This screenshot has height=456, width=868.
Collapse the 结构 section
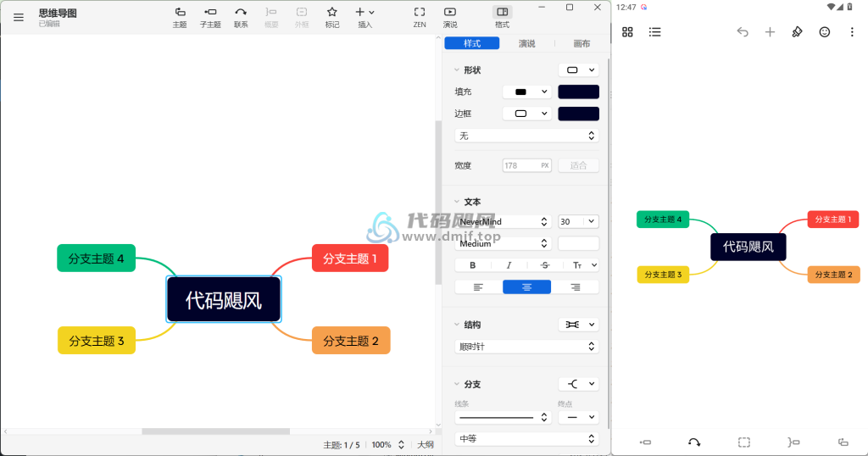tap(457, 325)
